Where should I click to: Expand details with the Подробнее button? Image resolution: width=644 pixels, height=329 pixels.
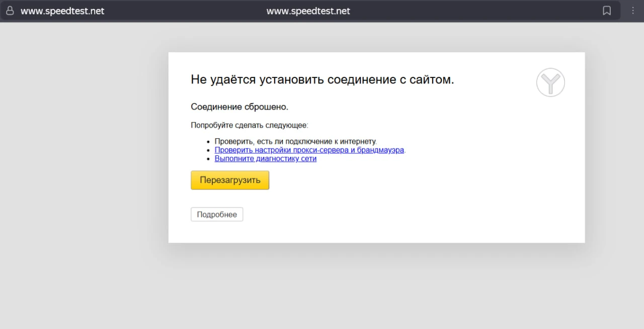click(x=217, y=214)
